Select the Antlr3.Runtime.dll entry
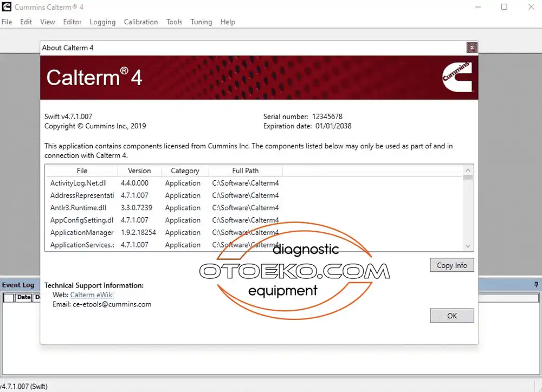The height and width of the screenshot is (392, 542). coord(78,208)
